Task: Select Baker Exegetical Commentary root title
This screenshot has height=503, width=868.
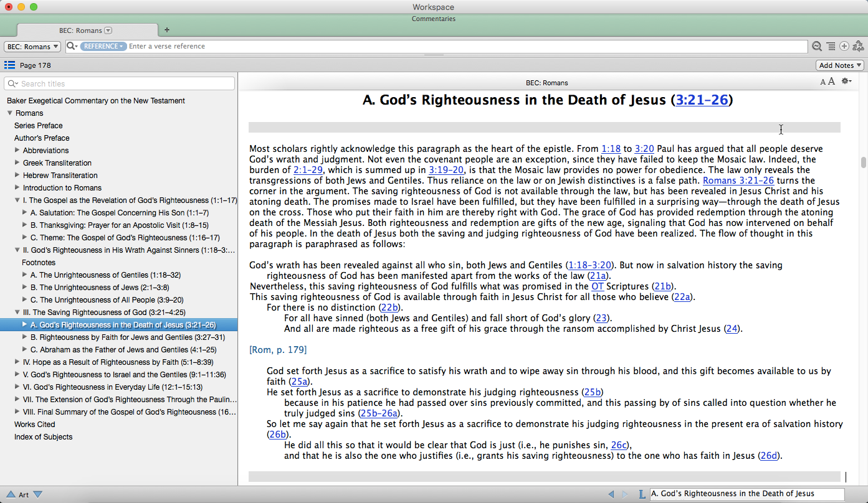Action: click(96, 101)
